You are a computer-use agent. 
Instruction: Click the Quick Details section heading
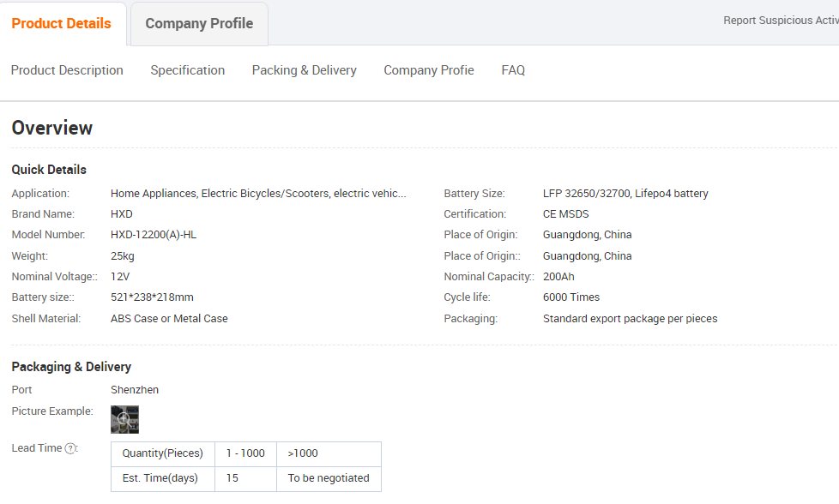[x=49, y=170]
